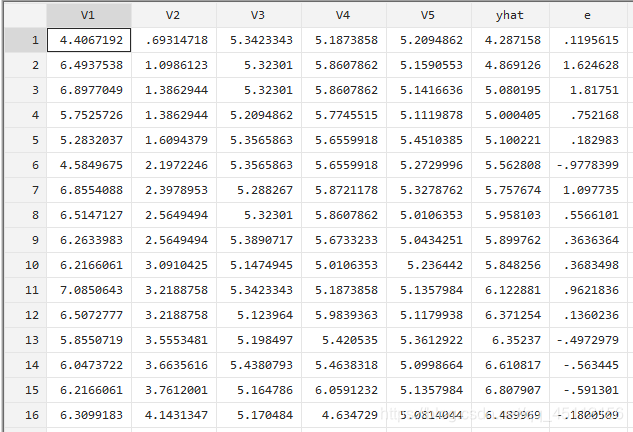
Task: Select row number 8 header
Action: tap(26, 215)
